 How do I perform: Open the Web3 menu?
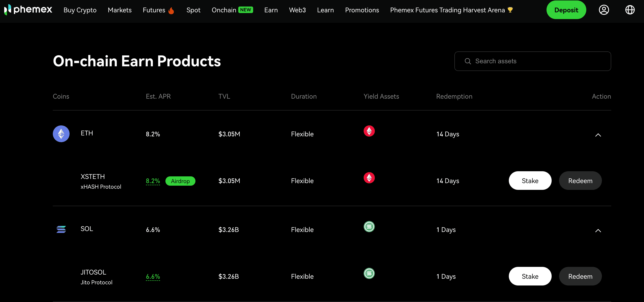pos(297,10)
